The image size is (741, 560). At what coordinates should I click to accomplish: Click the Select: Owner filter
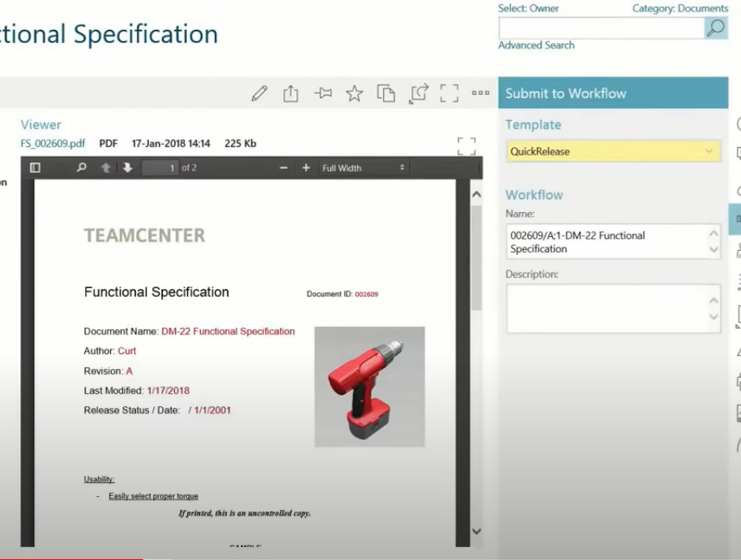[x=528, y=8]
